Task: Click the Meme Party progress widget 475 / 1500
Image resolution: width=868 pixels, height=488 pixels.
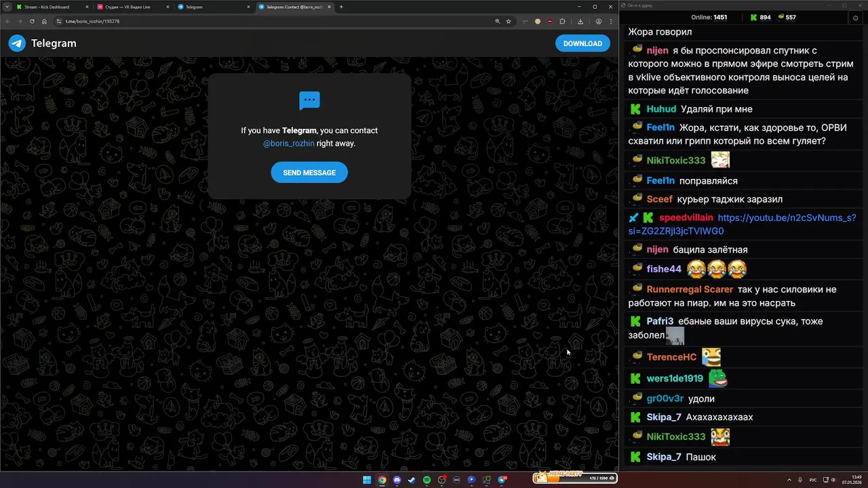Action: click(575, 478)
